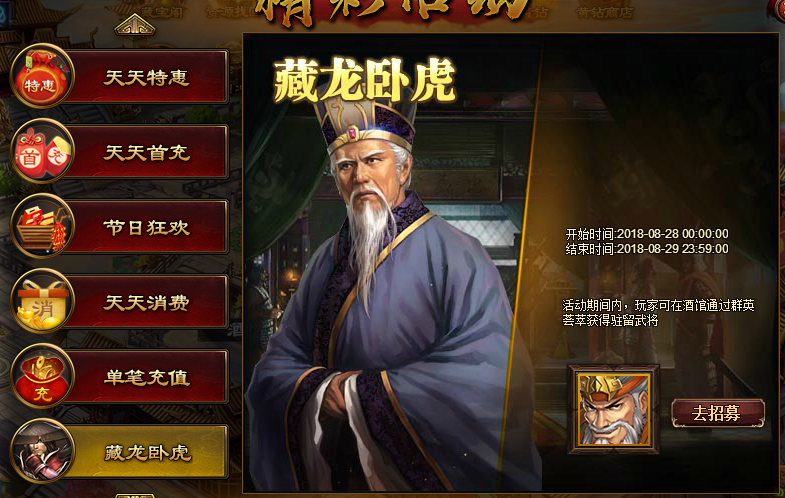
Task: Click the holiday gift basket icon
Action: tap(42, 226)
